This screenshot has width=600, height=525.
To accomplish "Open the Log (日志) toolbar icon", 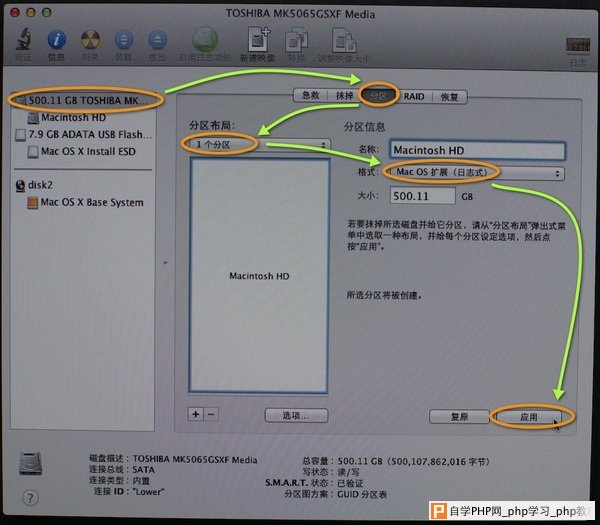I will click(577, 46).
